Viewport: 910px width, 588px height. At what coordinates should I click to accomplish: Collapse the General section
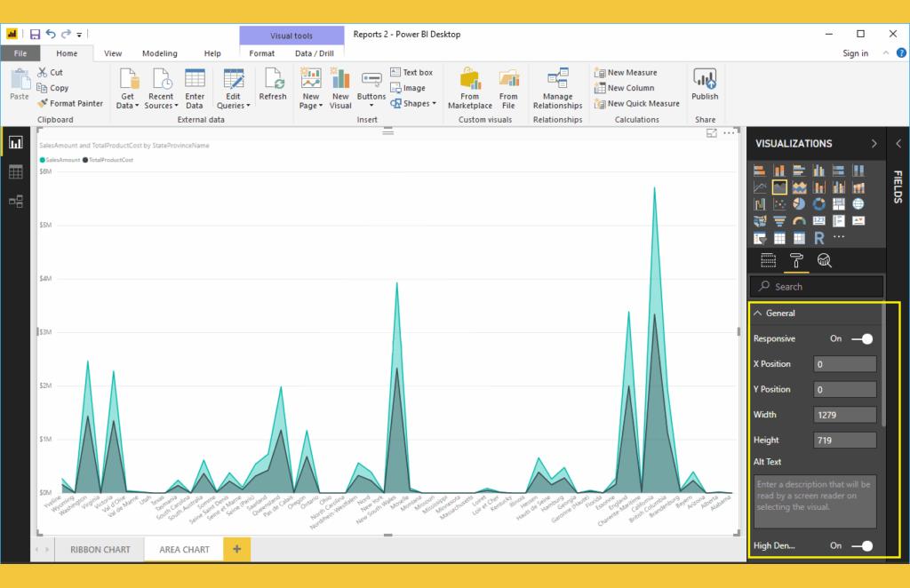tap(758, 314)
